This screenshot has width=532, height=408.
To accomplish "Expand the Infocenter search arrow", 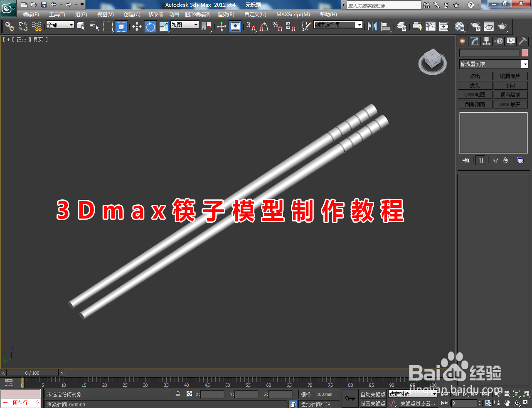I will tap(344, 5).
